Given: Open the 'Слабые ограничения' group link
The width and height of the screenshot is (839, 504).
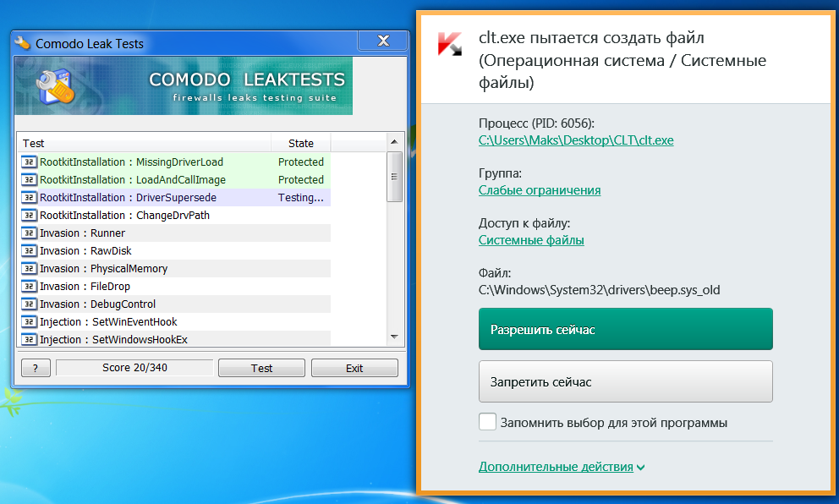Looking at the screenshot, I should point(540,190).
